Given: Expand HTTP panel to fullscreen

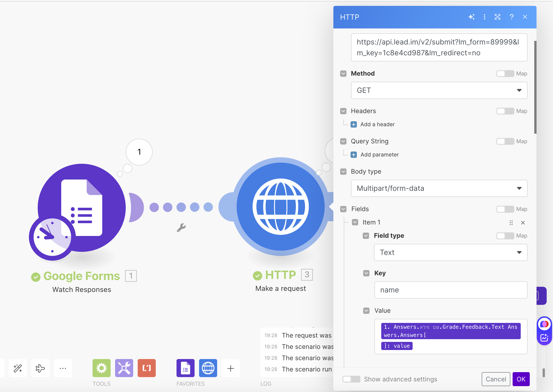Looking at the screenshot, I should click(x=497, y=17).
